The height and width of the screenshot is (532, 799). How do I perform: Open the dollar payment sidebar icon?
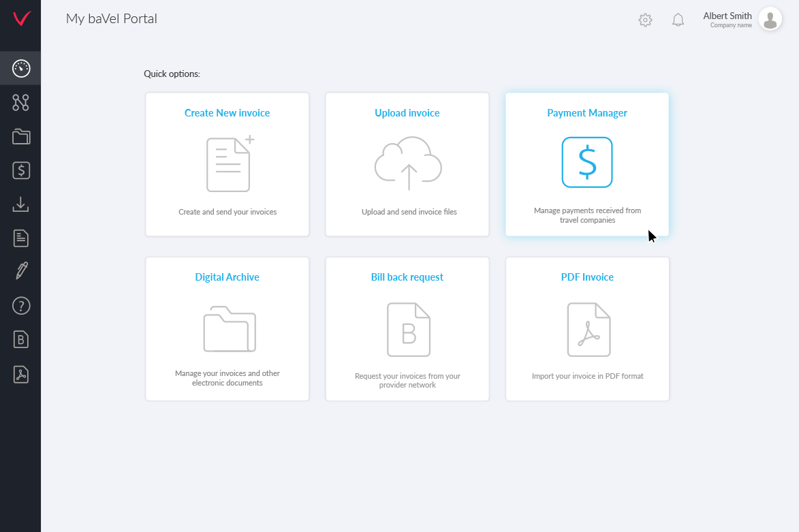click(x=21, y=170)
